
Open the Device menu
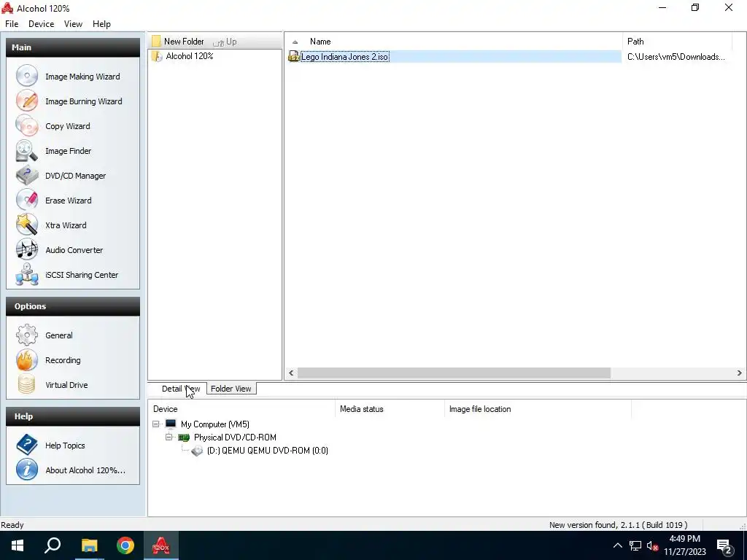(41, 24)
